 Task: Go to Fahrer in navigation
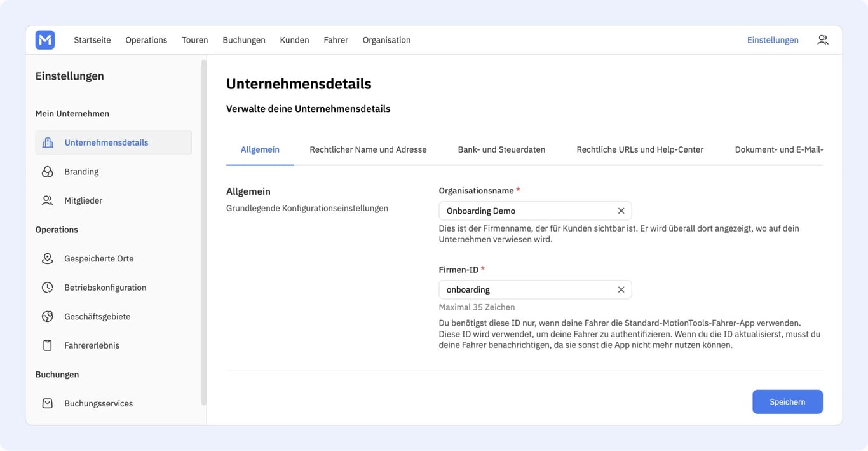(x=336, y=40)
